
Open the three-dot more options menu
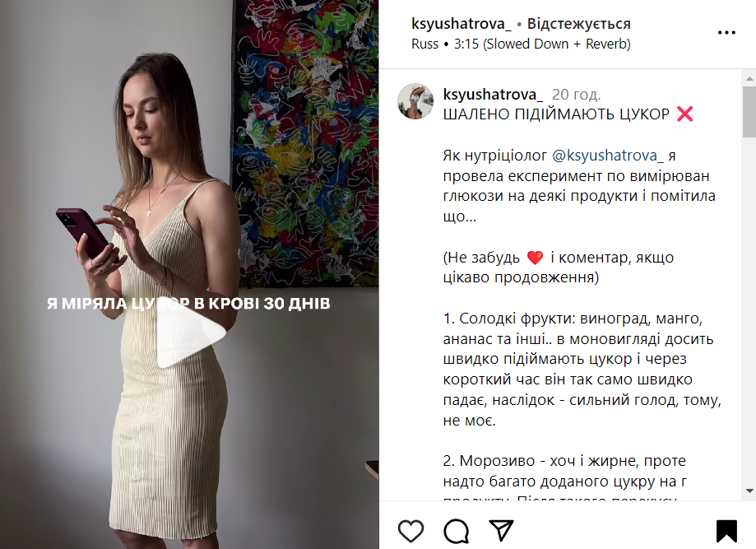click(x=726, y=33)
